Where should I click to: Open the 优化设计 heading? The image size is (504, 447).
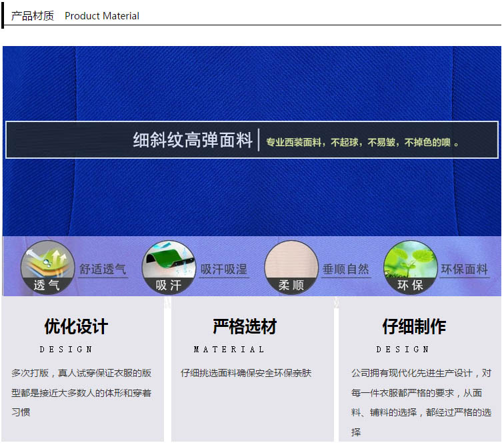(76, 327)
